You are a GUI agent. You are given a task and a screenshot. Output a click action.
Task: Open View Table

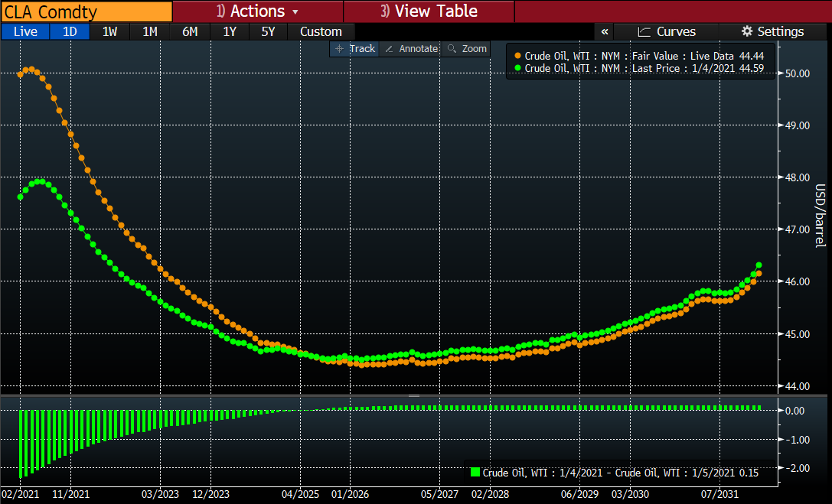tap(429, 11)
